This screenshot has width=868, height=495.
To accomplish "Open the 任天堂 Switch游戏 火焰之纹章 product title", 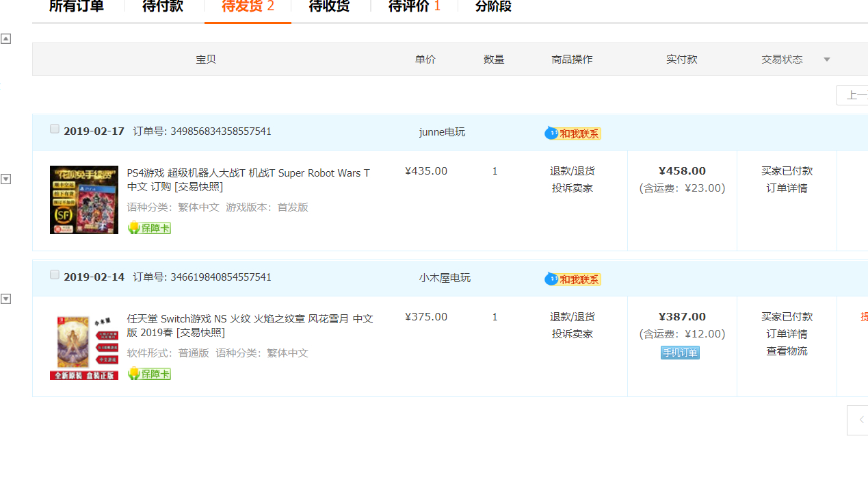I will click(x=250, y=326).
